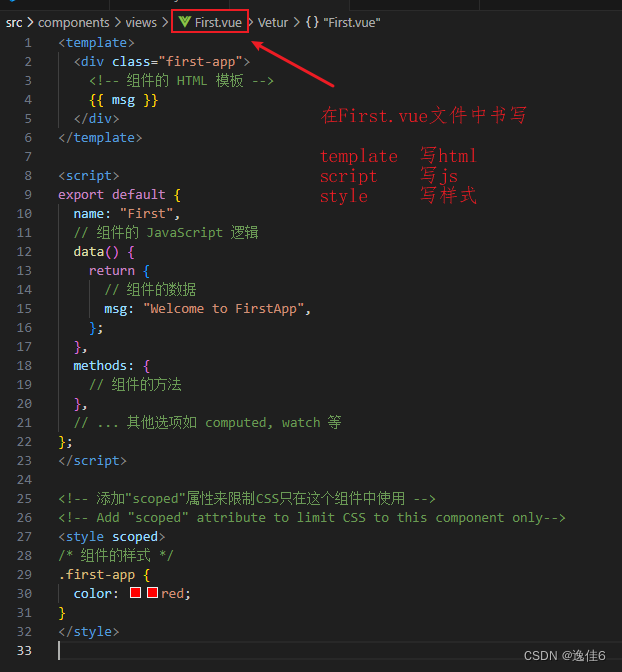Open the 'Vetur' breadcrumb segment
622x672 pixels.
point(273,22)
